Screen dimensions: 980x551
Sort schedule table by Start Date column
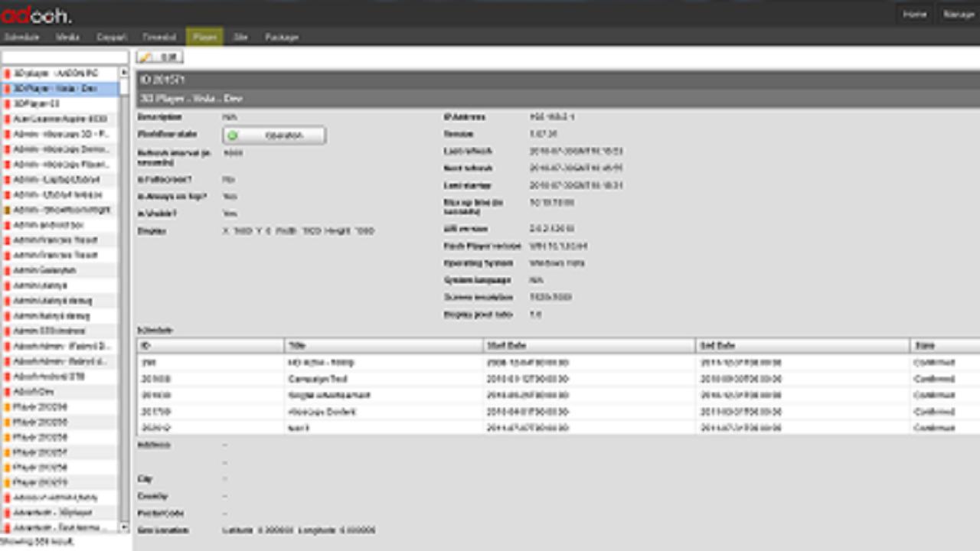click(x=590, y=346)
